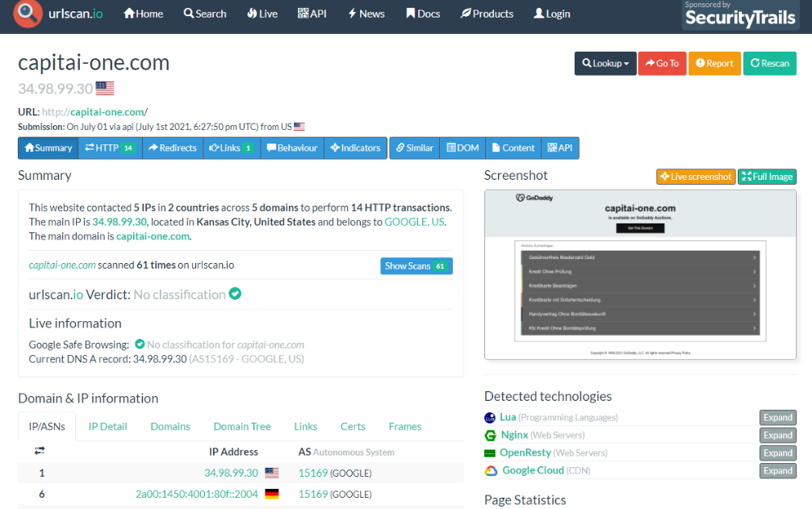Click the Nginx logo icon
The image size is (812, 509).
490,436
